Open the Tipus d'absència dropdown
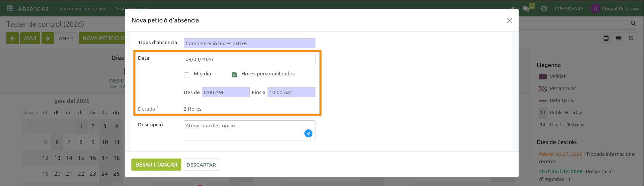The height and width of the screenshot is (186, 644). pyautogui.click(x=249, y=43)
